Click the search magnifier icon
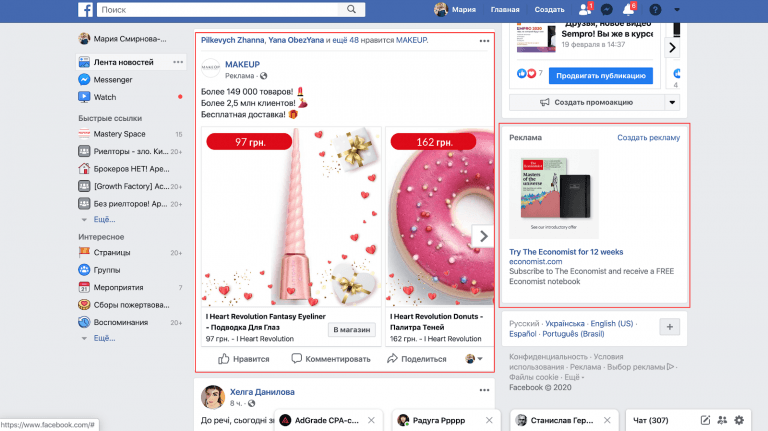This screenshot has height=431, width=768. [351, 9]
